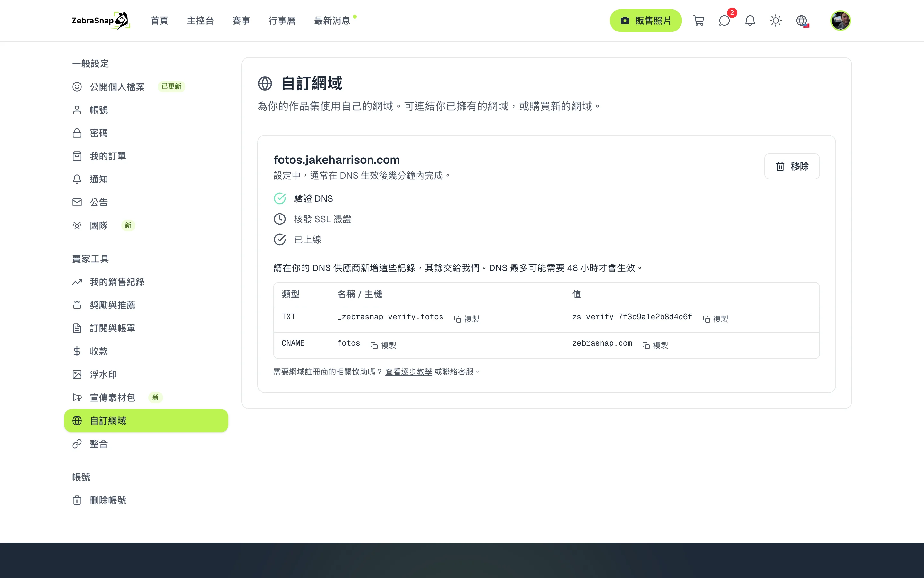
Task: Open language globe selector in header
Action: [x=801, y=21]
